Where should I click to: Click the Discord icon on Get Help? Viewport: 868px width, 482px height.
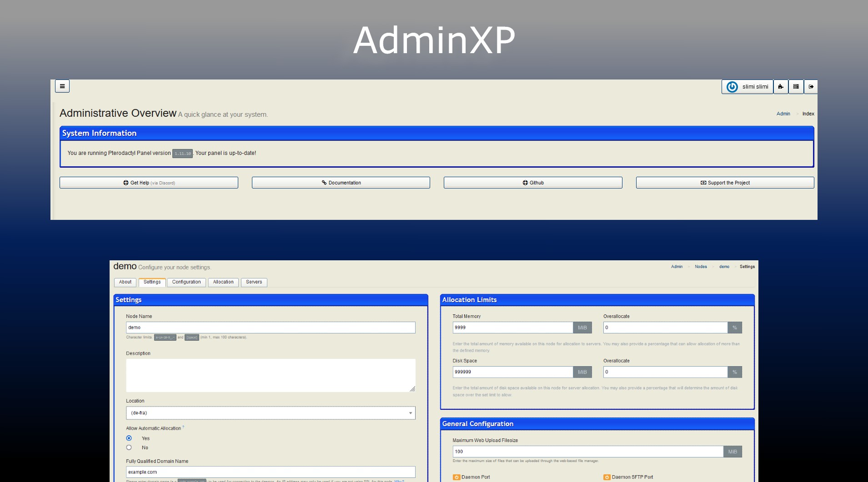coord(126,183)
